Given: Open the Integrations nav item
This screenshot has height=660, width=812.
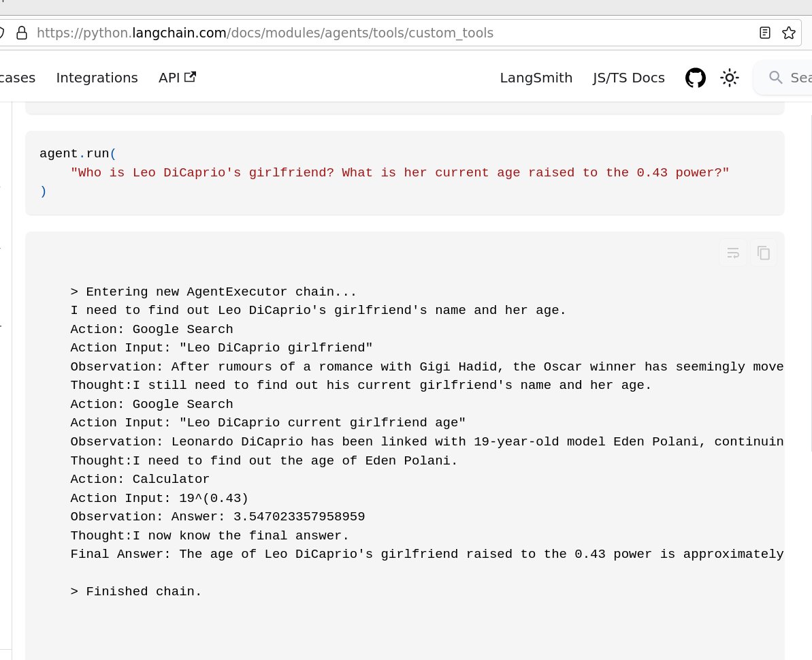Looking at the screenshot, I should point(97,78).
